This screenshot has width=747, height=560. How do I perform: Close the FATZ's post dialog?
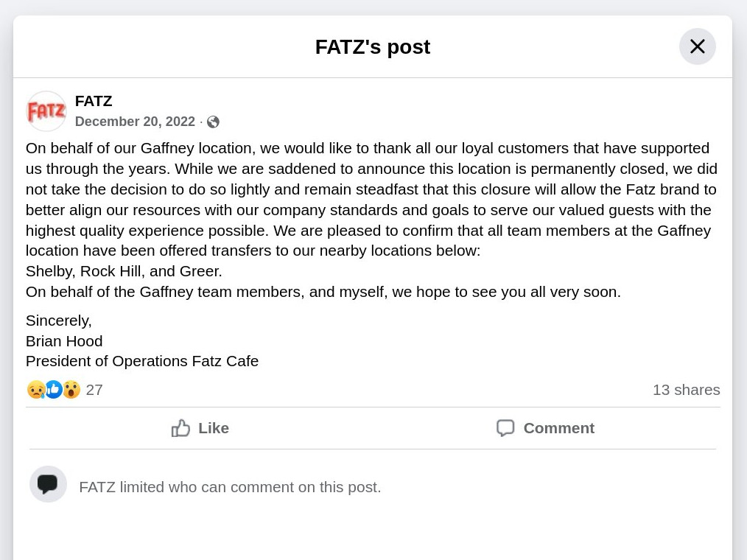[x=697, y=46]
